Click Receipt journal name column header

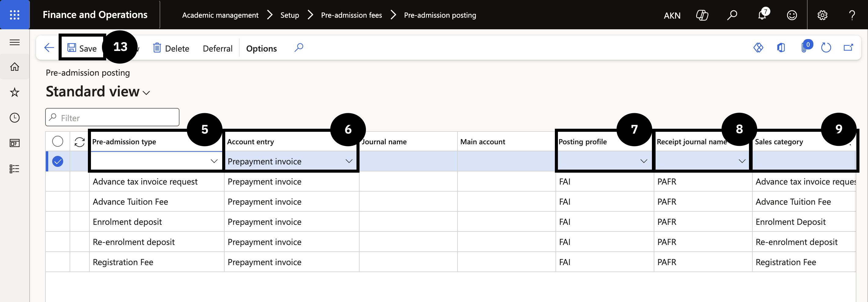tap(692, 142)
